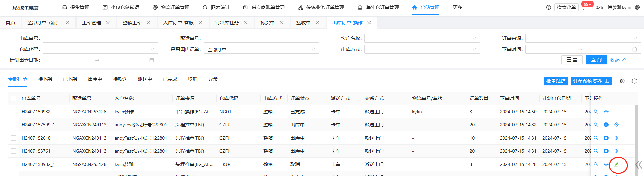Switch to the 待下架 status tab
Screen dimensions: 644x176
coord(45,79)
